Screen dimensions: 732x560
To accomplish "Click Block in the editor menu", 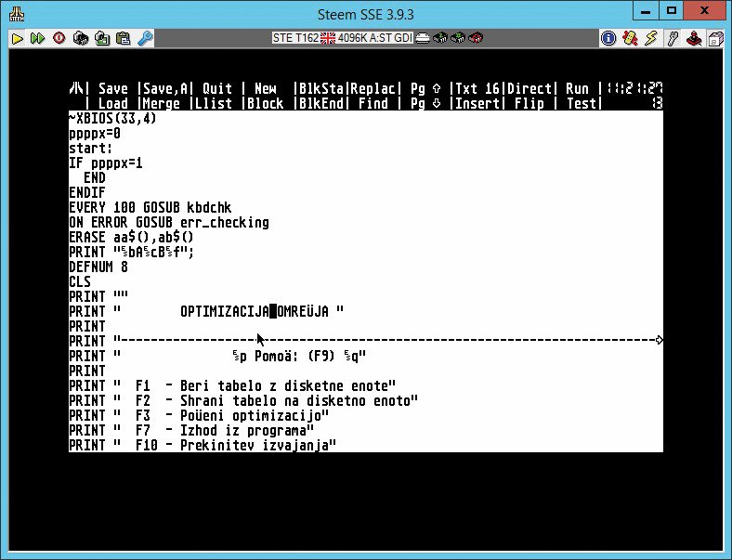I will pyautogui.click(x=265, y=103).
